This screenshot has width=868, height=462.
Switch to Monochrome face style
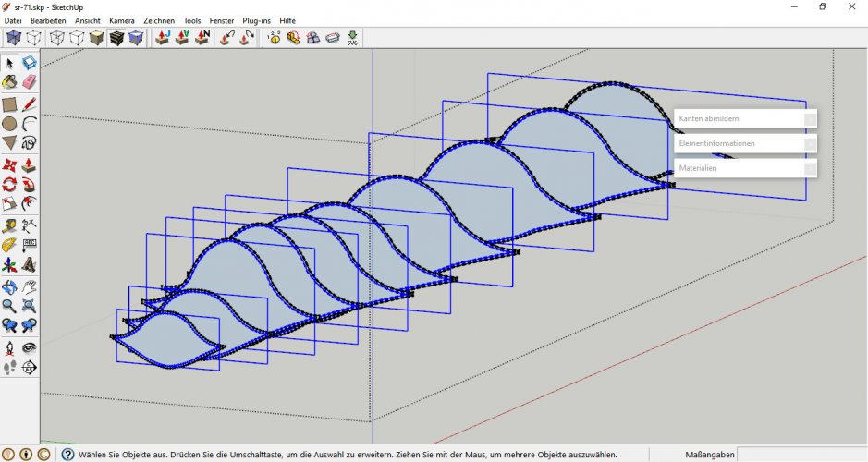coord(136,38)
